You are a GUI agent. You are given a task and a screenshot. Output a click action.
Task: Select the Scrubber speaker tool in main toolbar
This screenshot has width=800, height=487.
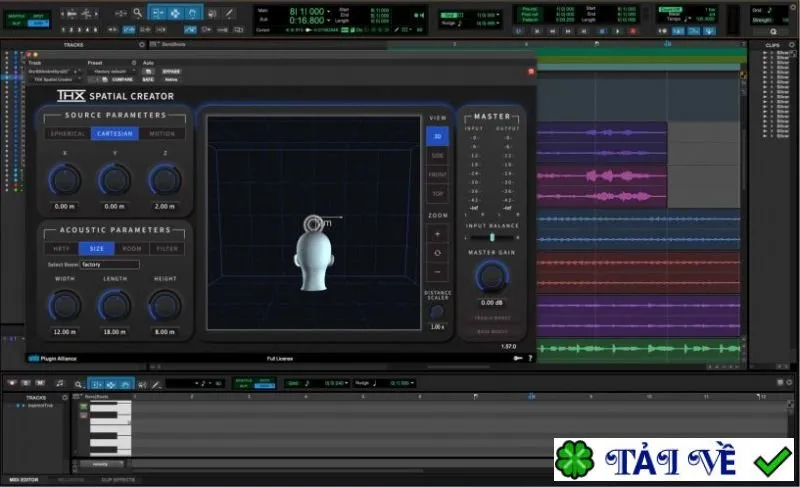pos(212,14)
